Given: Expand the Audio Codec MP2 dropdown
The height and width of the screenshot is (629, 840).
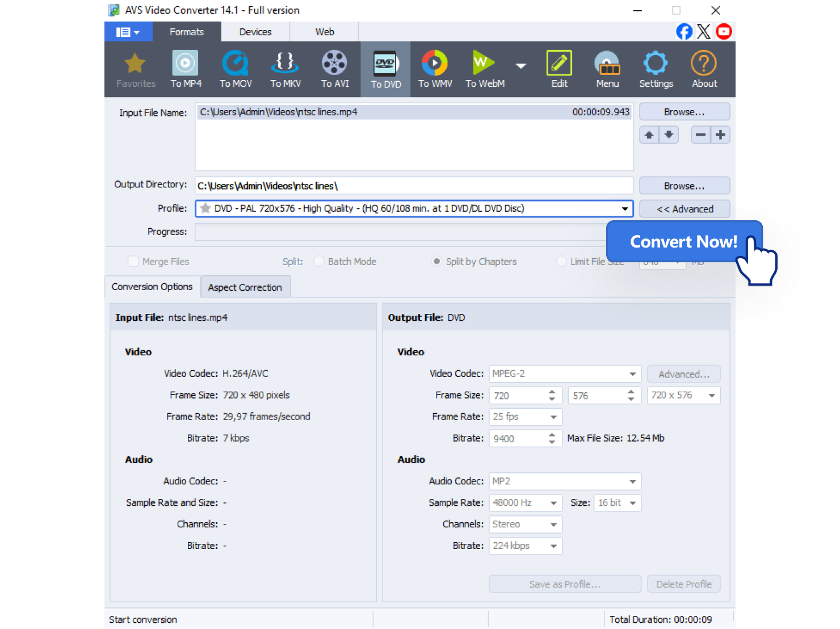Looking at the screenshot, I should tap(632, 482).
